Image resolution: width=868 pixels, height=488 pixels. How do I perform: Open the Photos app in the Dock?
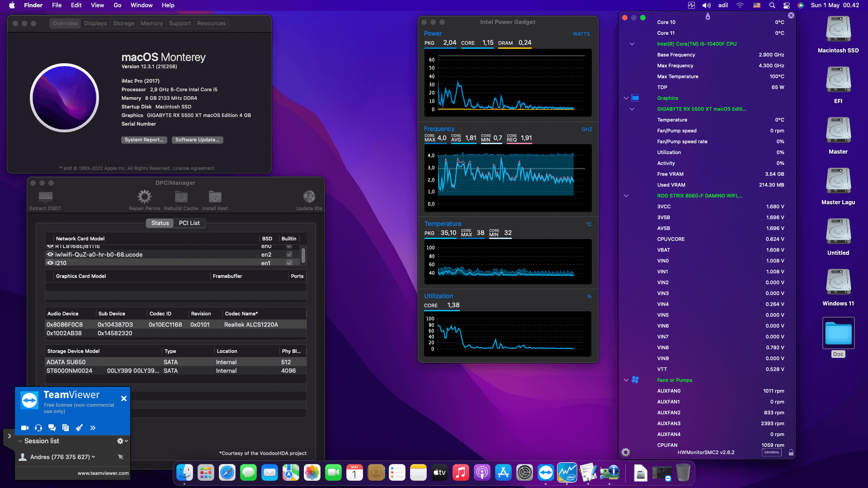coord(312,473)
